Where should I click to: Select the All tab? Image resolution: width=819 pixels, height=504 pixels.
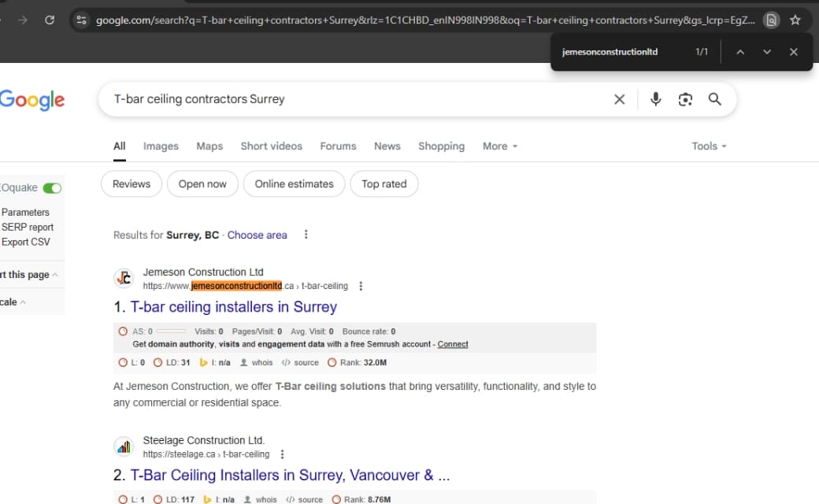[x=120, y=146]
